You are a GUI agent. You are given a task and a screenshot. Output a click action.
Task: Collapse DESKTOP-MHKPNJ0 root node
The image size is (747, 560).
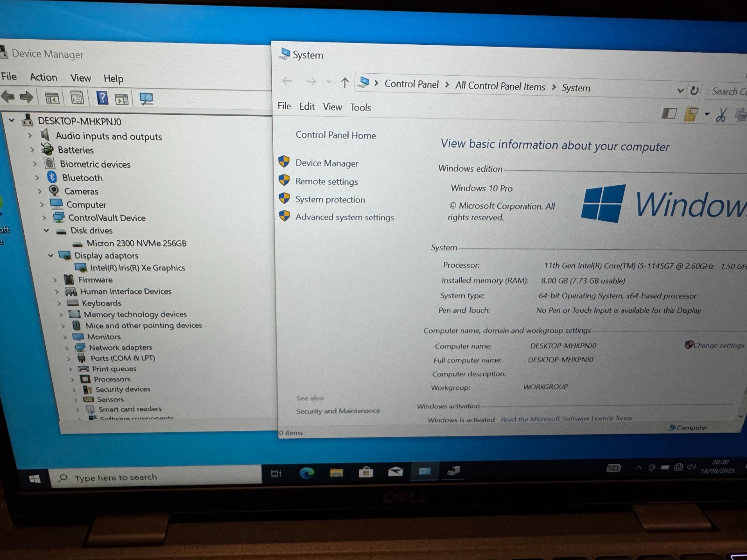click(x=12, y=120)
